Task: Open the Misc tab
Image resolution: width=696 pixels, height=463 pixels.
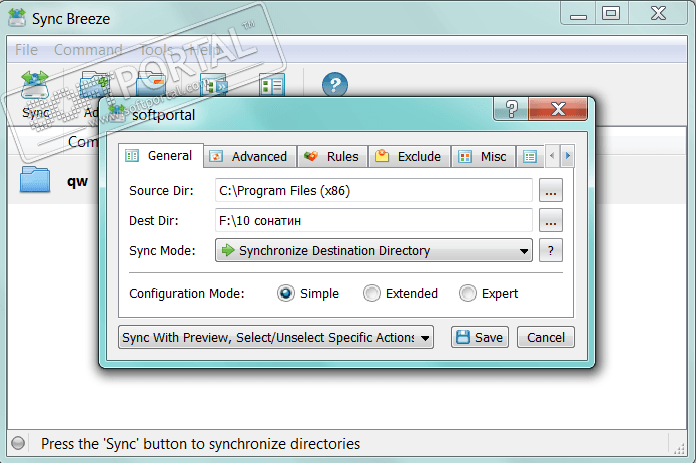Action: pyautogui.click(x=483, y=156)
